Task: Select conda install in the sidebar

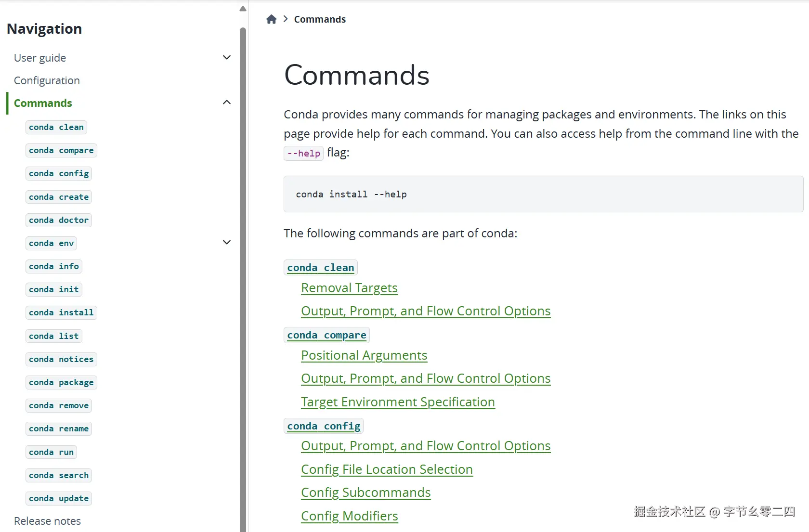Action: click(x=61, y=312)
